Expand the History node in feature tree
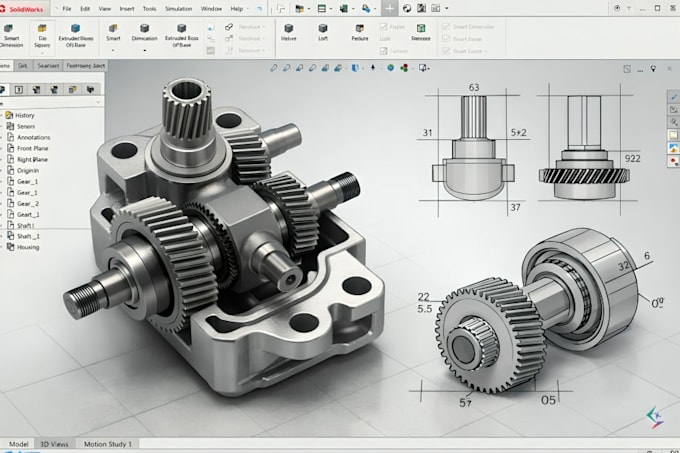This screenshot has height=453, width=680. tap(2, 115)
